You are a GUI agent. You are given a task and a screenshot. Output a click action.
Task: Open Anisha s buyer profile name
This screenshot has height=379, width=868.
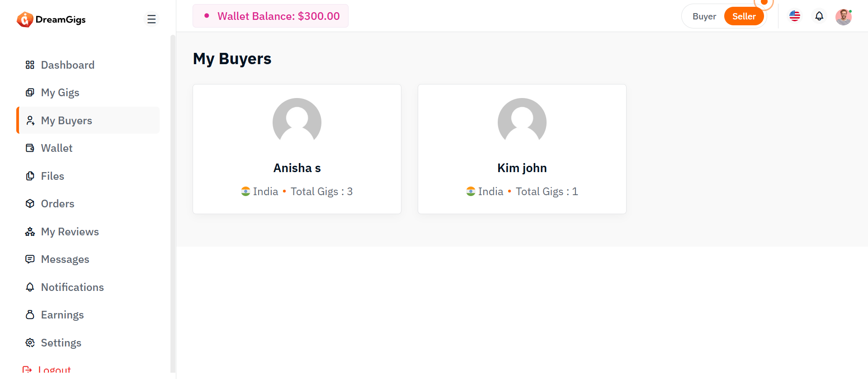pos(297,168)
